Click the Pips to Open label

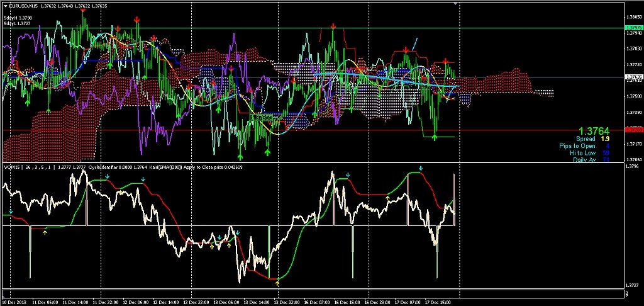tap(577, 146)
